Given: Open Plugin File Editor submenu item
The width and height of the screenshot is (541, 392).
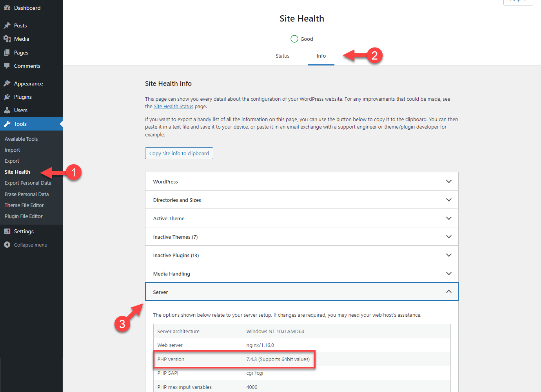Looking at the screenshot, I should pos(24,216).
